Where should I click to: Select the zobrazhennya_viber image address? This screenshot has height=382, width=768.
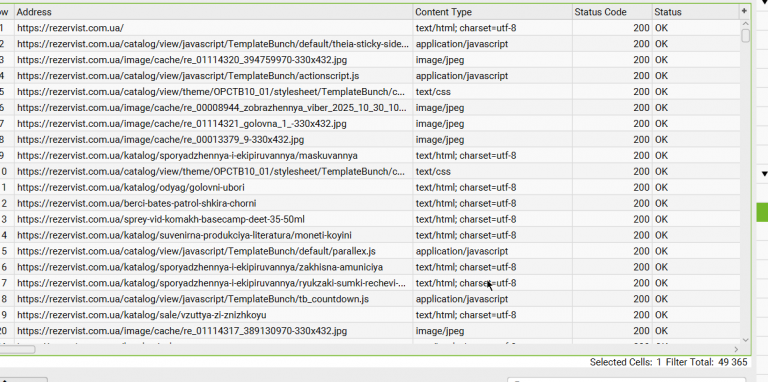[x=214, y=108]
